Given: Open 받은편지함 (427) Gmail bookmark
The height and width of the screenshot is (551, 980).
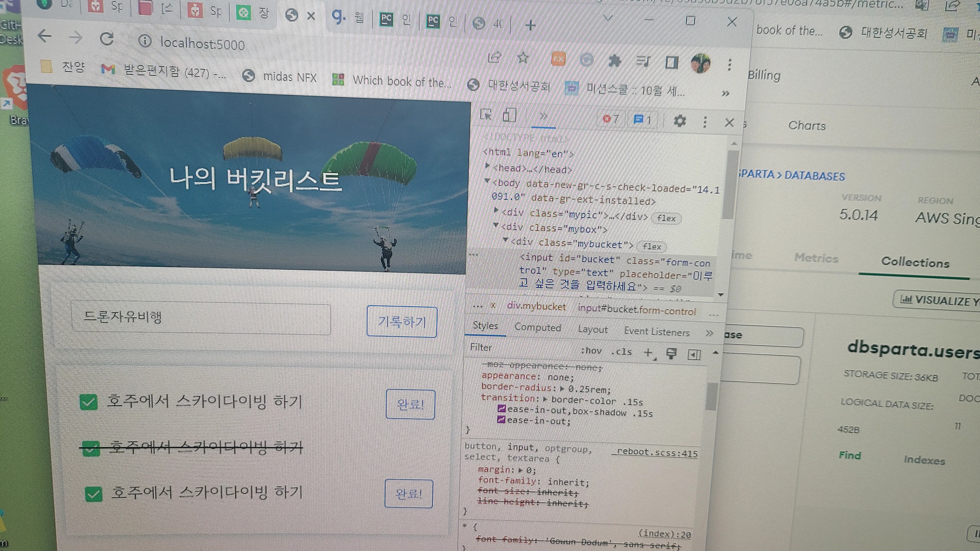Looking at the screenshot, I should pos(164,71).
